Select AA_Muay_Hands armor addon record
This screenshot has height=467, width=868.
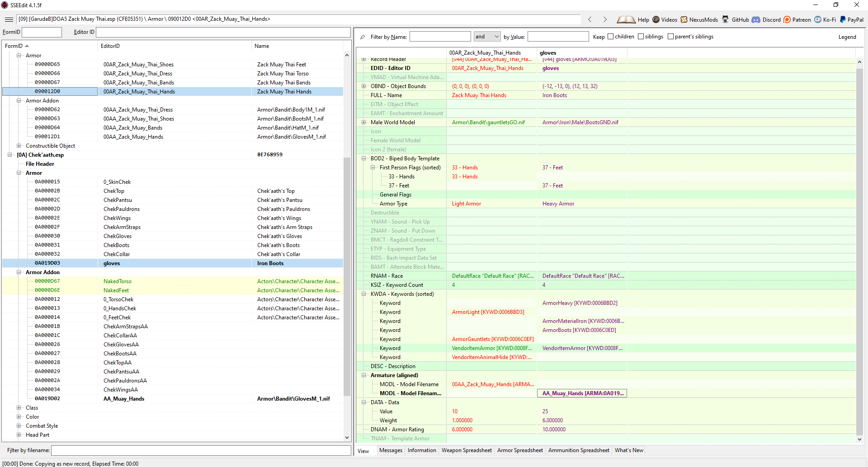pos(173,399)
